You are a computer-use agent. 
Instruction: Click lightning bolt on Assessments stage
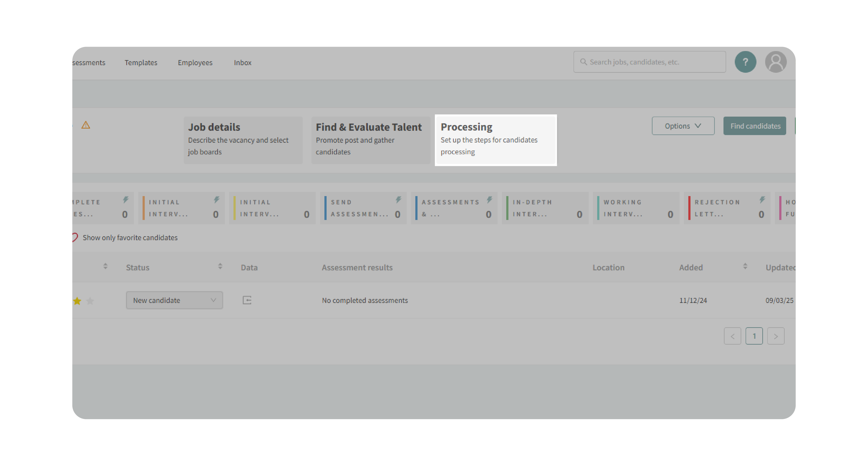pos(489,200)
